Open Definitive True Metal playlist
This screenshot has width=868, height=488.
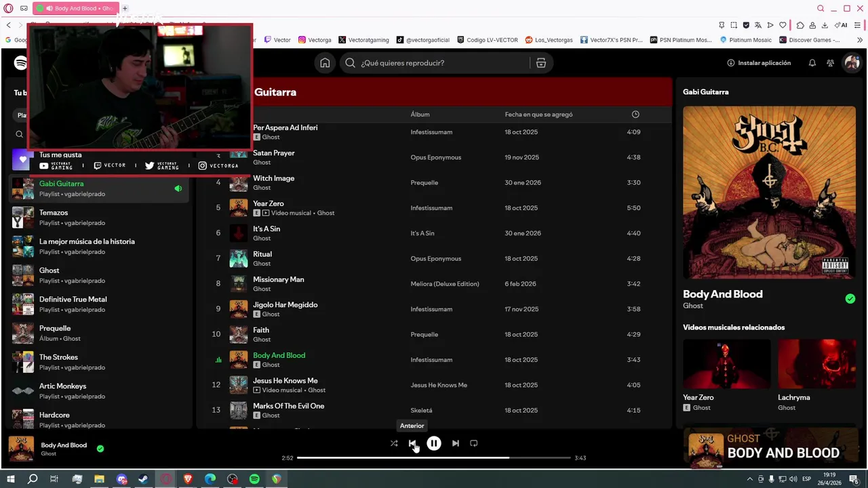tap(98, 304)
